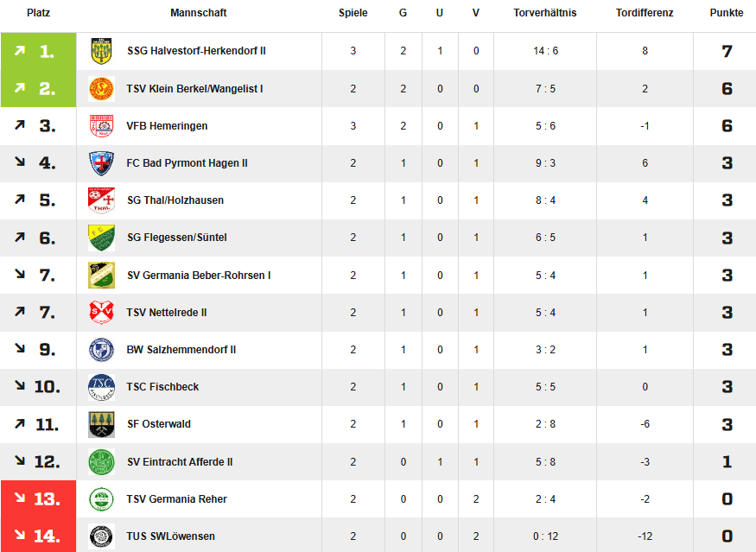Click the Torverhältnis column header
The image size is (756, 552).
tap(545, 13)
